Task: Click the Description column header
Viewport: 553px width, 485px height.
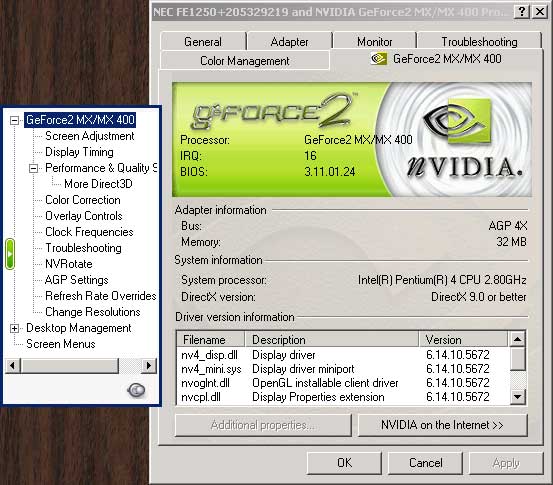Action: (332, 339)
